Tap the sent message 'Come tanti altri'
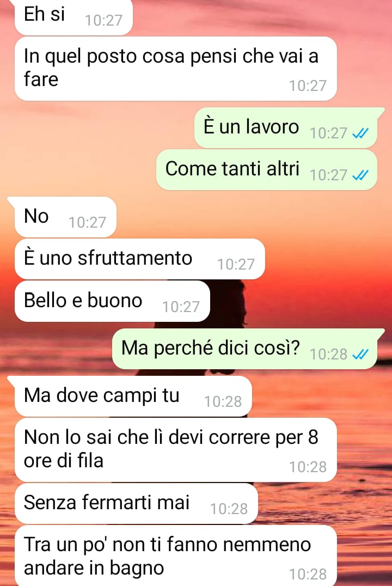Viewport: 392px width, 586px height. point(267,170)
